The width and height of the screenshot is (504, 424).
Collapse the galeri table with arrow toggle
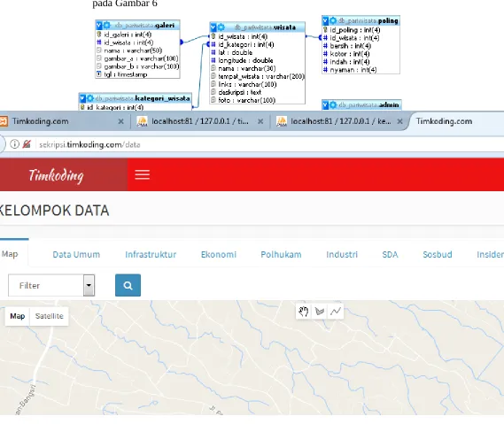click(99, 25)
